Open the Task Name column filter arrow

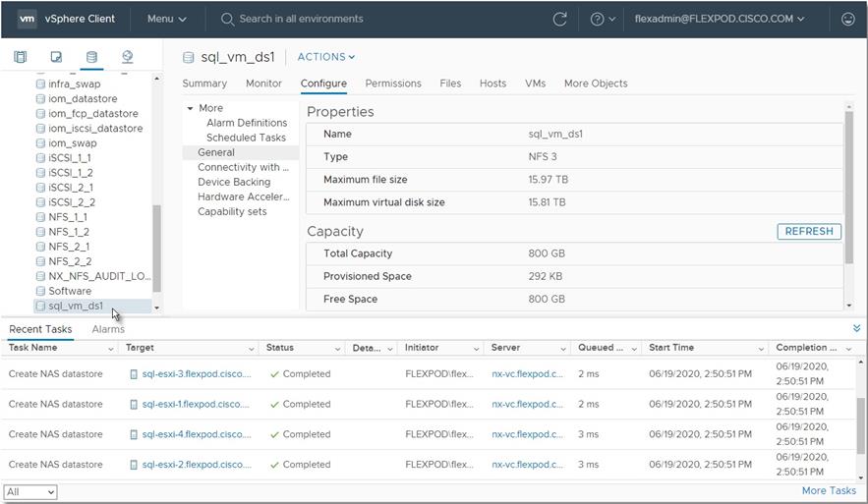111,349
